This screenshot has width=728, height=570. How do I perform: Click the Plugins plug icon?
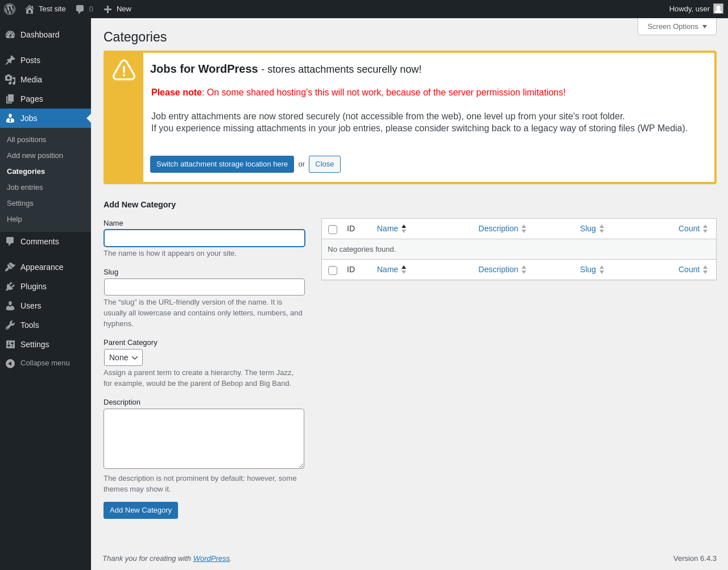[10, 286]
